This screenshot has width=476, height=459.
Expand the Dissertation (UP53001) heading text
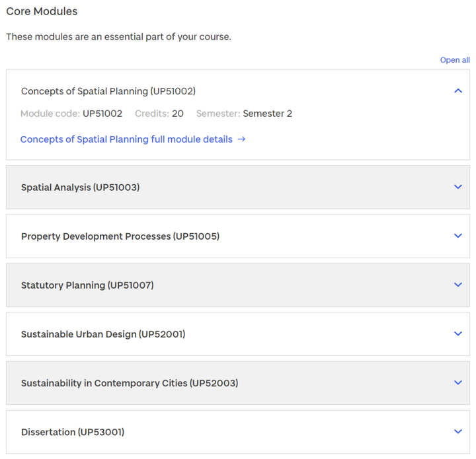coord(73,432)
